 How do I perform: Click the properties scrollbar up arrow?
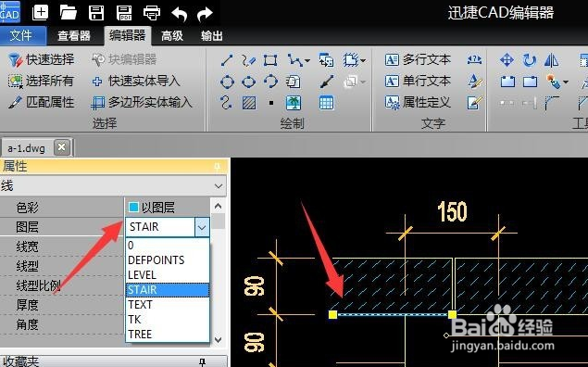click(x=219, y=206)
